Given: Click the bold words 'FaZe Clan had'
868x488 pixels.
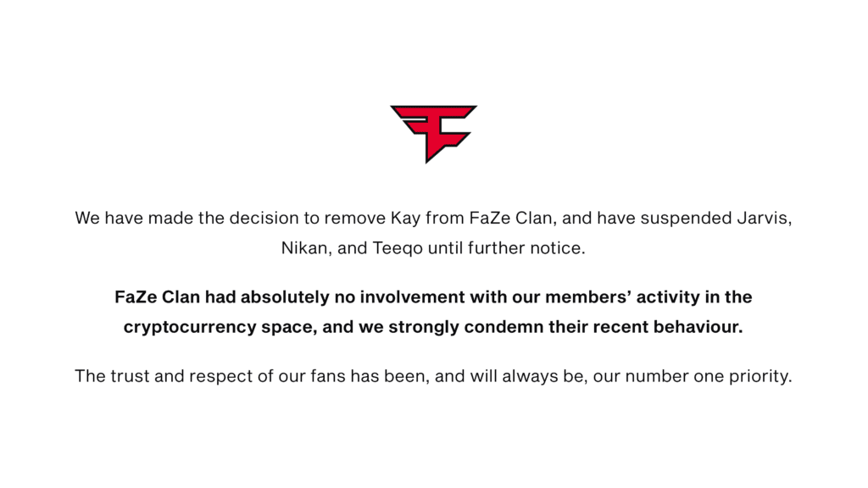Looking at the screenshot, I should click(163, 297).
